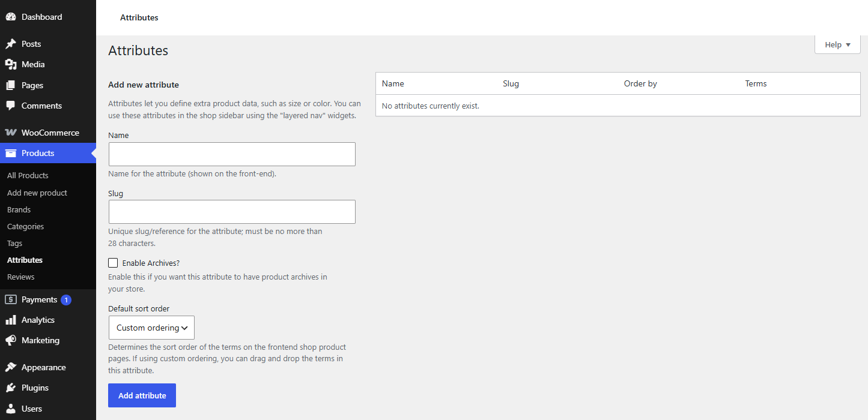The height and width of the screenshot is (420, 868).
Task: Focus the Slug text field
Action: point(232,212)
